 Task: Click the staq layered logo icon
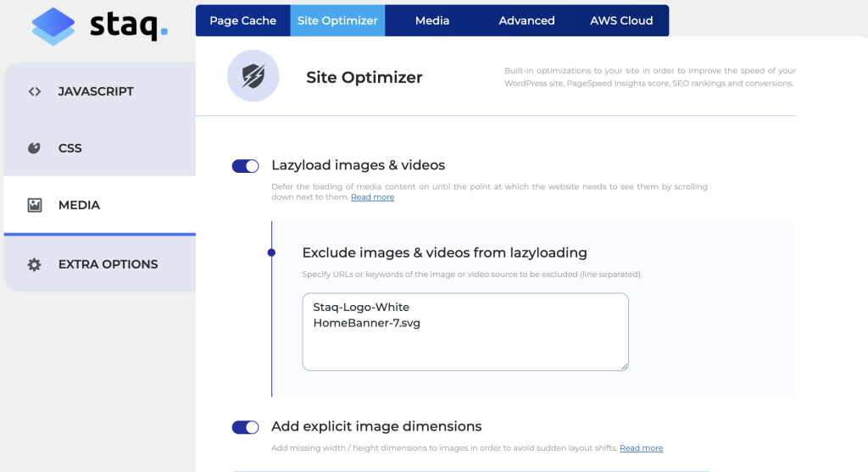tap(53, 26)
